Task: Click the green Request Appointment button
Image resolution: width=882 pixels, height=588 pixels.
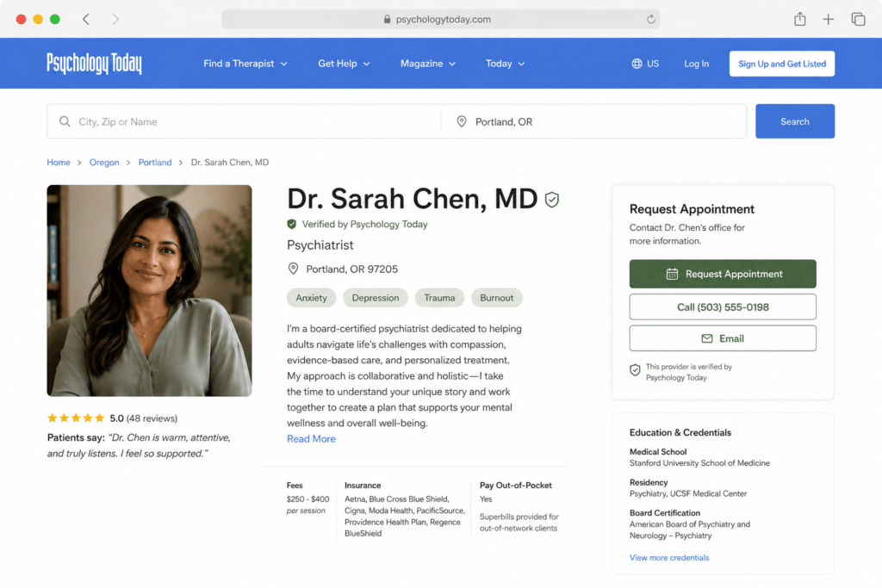Action: (x=723, y=274)
